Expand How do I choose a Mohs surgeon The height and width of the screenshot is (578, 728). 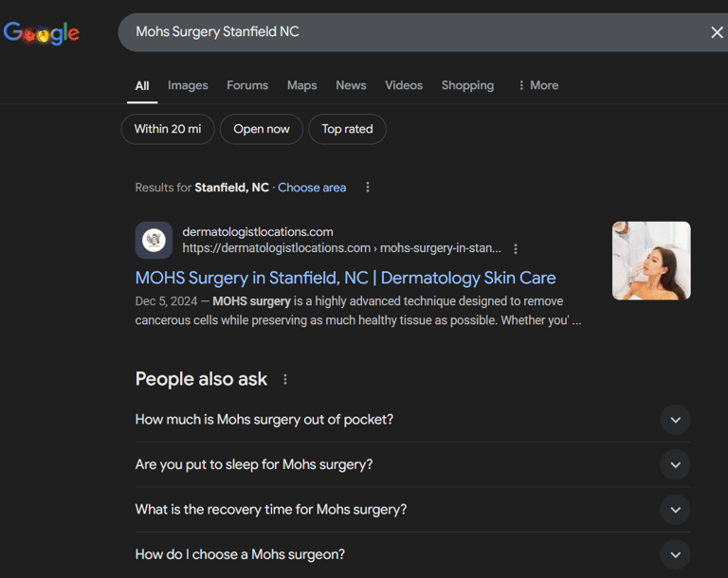(412, 555)
